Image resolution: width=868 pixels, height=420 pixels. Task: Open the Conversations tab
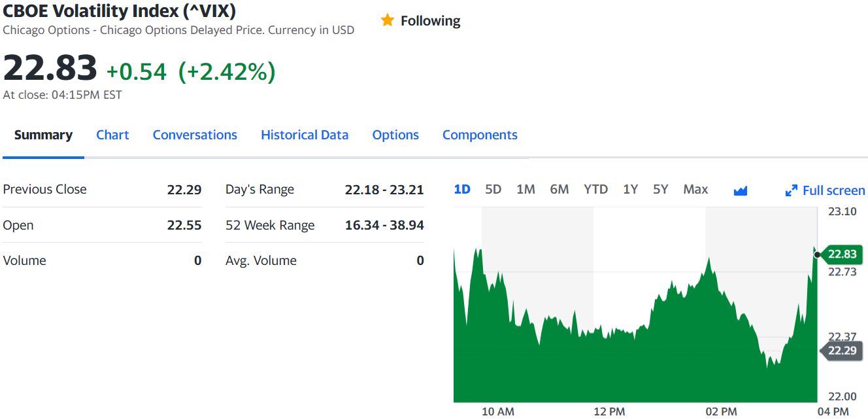pos(195,135)
